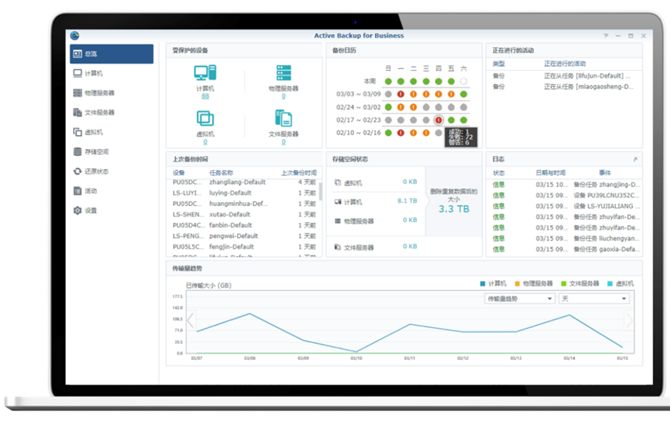The image size is (670, 427).
Task: Select the zhangliang-Default task row
Action: click(x=244, y=182)
